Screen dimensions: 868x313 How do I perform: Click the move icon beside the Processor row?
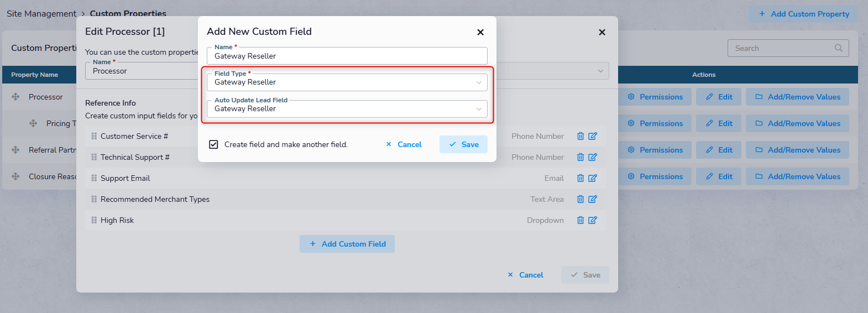15,97
